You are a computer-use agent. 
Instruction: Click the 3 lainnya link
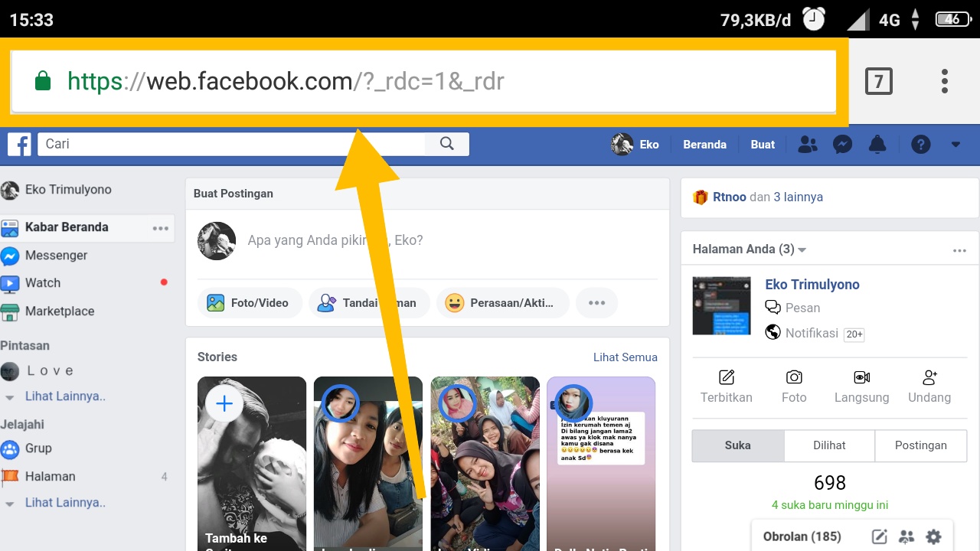coord(798,197)
